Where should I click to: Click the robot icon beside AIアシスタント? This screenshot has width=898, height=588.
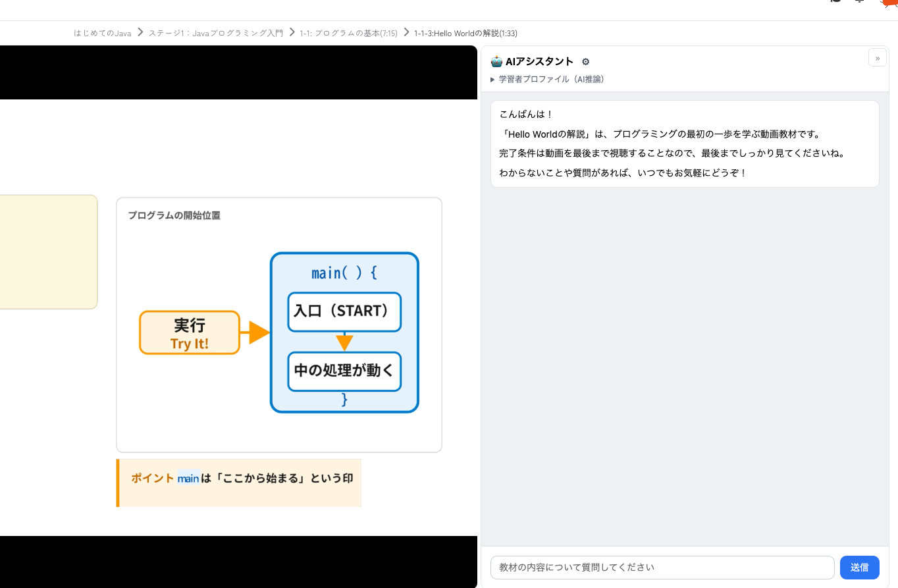click(496, 62)
